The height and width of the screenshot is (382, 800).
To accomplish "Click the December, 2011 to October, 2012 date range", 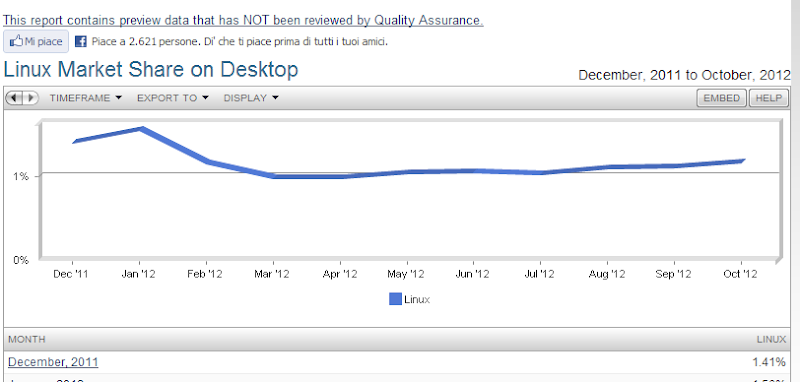I will 684,75.
